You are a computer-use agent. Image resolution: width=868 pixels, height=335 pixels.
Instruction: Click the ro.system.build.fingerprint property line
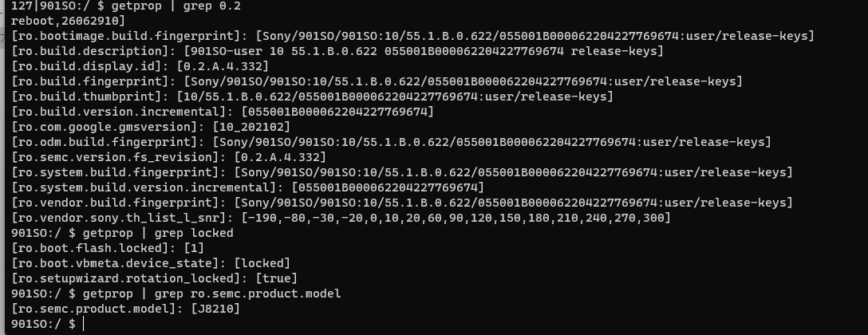tap(402, 172)
